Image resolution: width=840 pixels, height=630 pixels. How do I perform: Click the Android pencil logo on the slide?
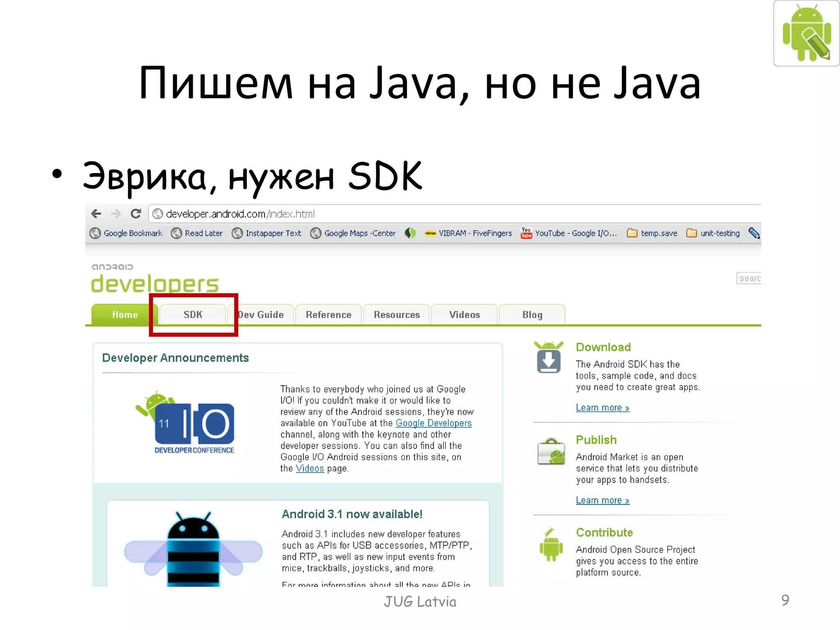coord(806,33)
